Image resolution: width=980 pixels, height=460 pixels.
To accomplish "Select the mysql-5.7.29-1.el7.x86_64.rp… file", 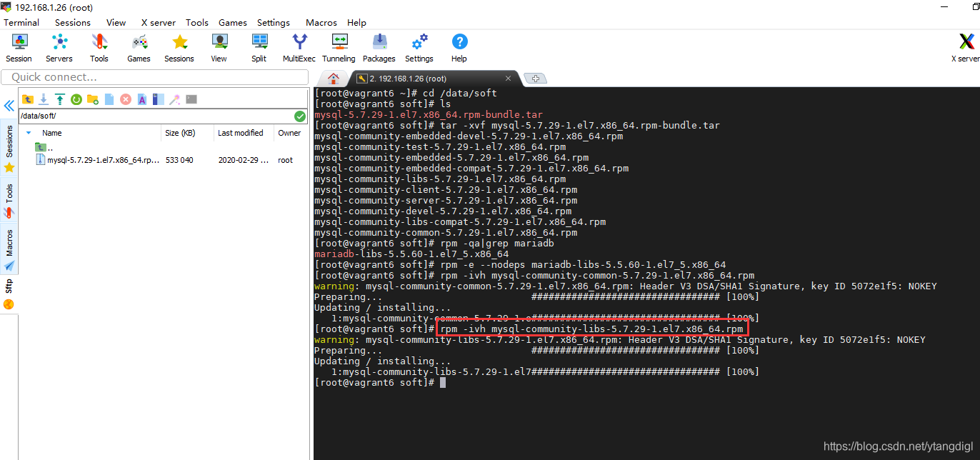I will [97, 160].
